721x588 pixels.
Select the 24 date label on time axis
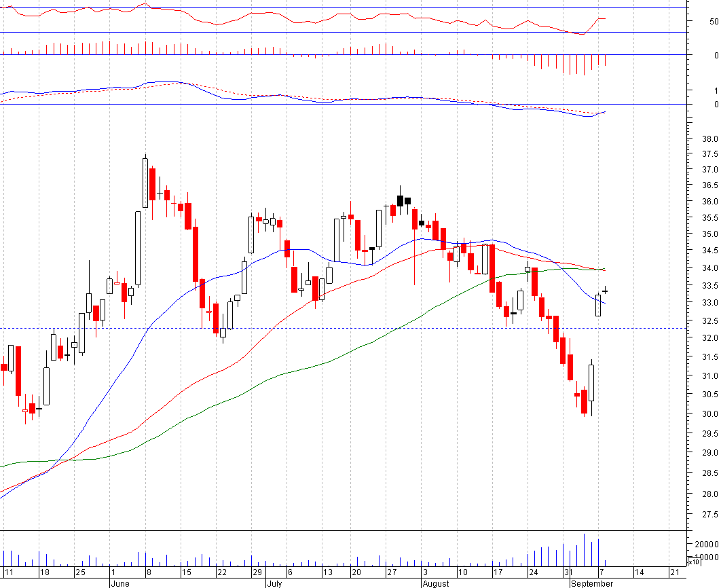[534, 572]
